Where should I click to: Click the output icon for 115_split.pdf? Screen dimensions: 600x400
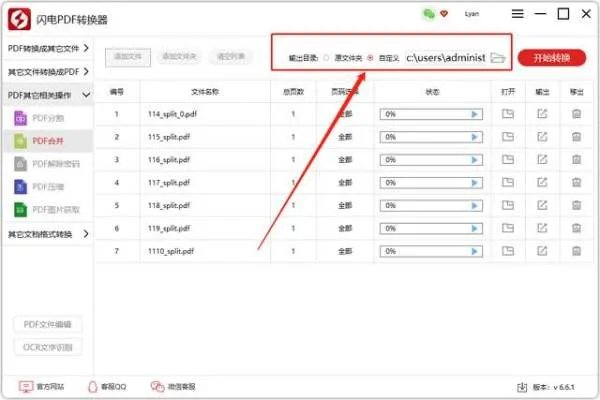542,137
